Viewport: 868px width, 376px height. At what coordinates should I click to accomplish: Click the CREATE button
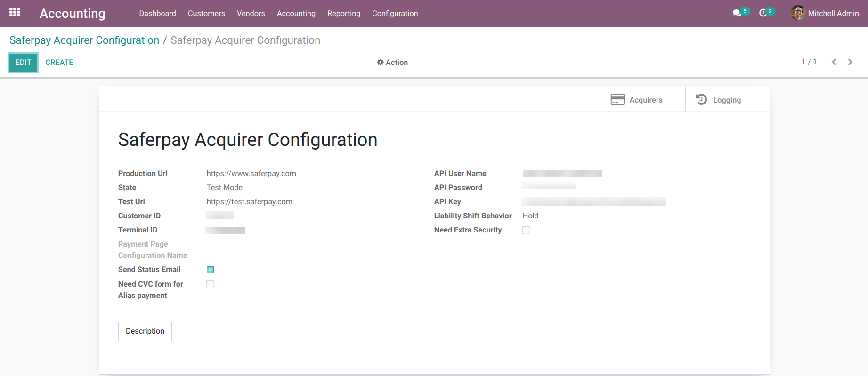tap(59, 62)
